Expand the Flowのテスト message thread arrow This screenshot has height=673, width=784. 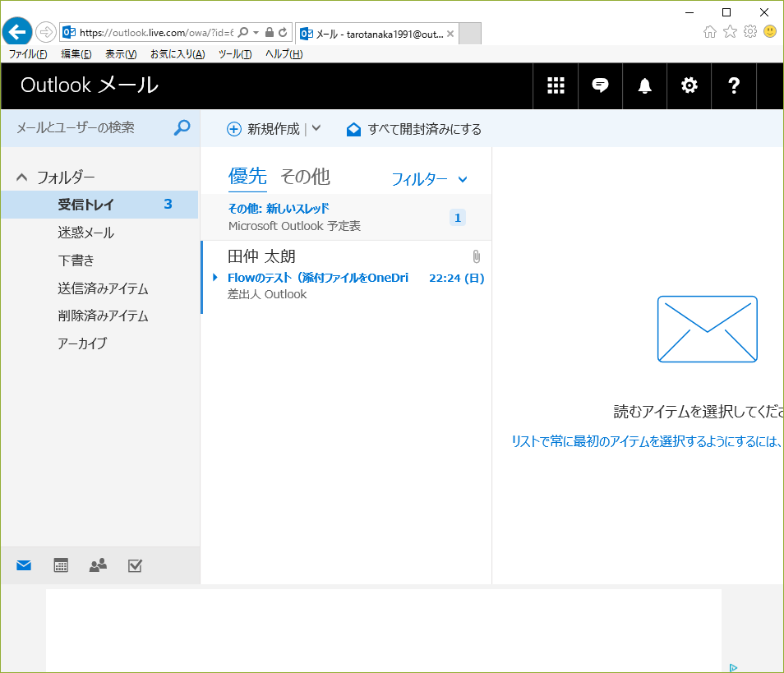pos(215,278)
